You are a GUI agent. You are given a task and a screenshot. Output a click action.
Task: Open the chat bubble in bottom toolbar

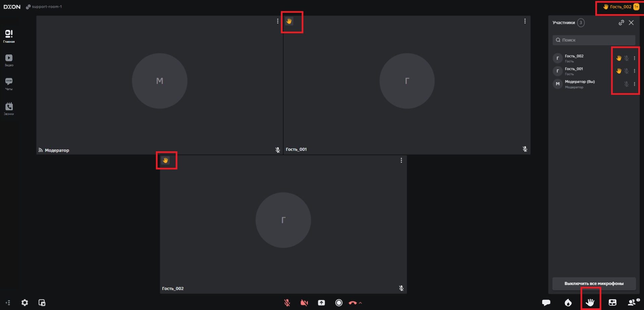(546, 303)
